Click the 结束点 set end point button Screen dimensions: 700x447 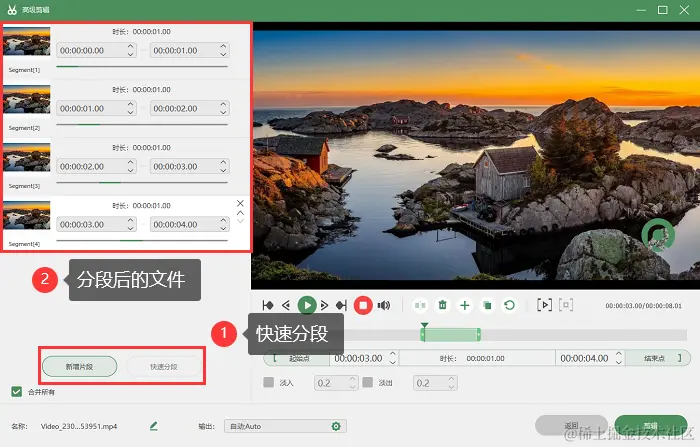tap(658, 358)
